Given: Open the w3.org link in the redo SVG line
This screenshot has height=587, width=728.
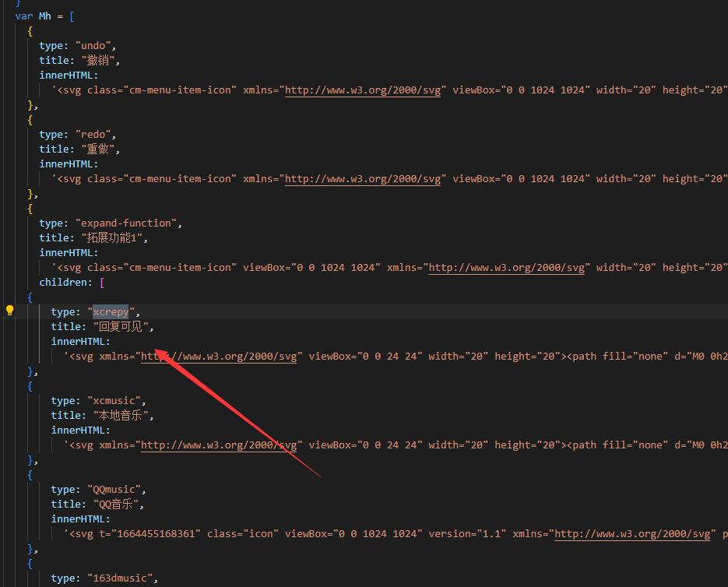Looking at the screenshot, I should (365, 179).
